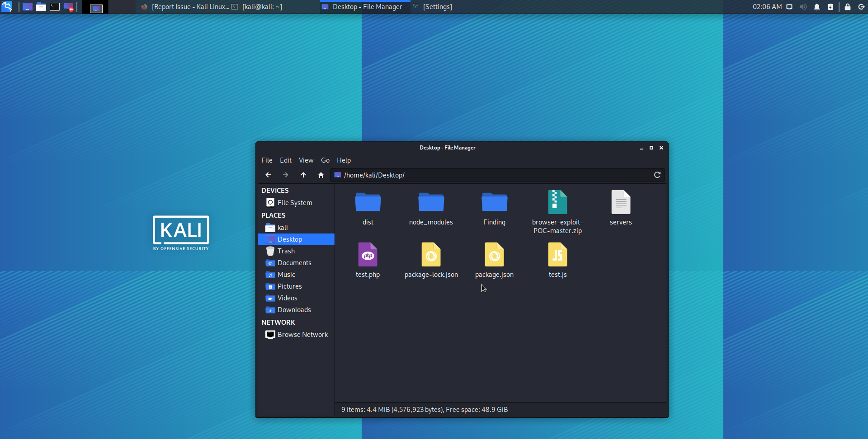Open the File menu

pyautogui.click(x=267, y=160)
